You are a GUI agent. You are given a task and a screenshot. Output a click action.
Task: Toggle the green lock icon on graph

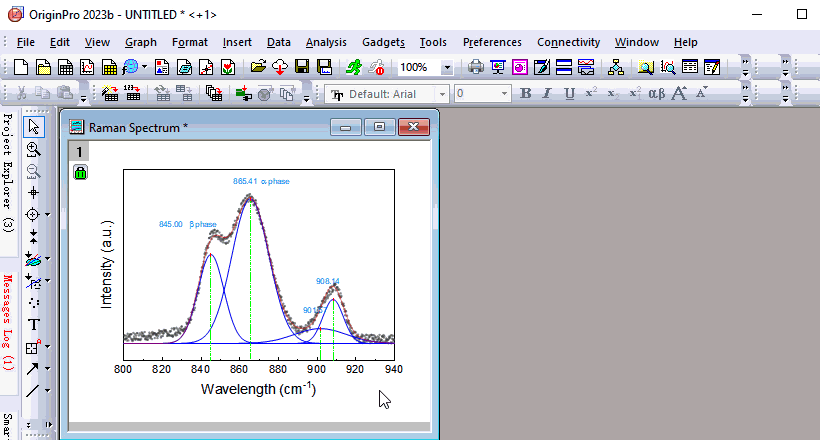pos(80,173)
